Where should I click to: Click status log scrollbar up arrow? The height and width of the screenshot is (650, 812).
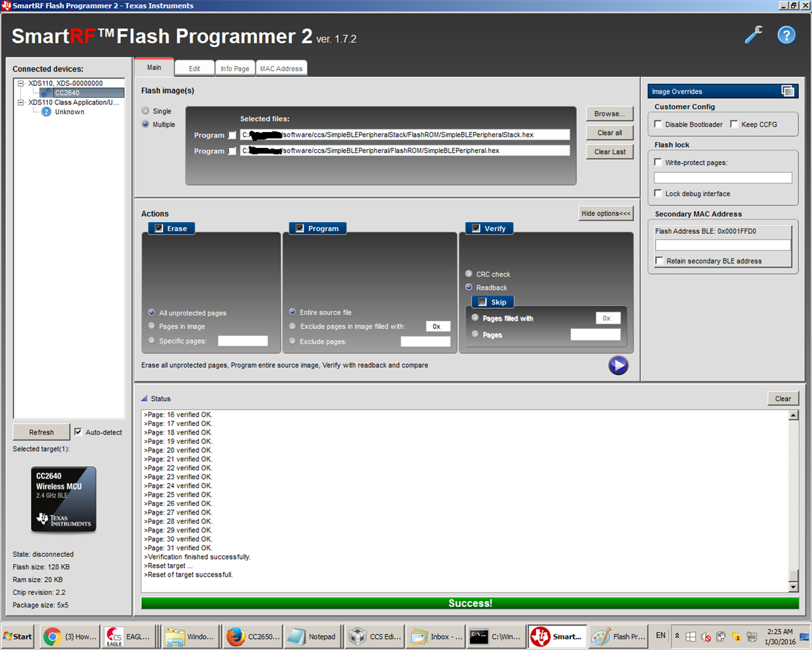(x=794, y=415)
